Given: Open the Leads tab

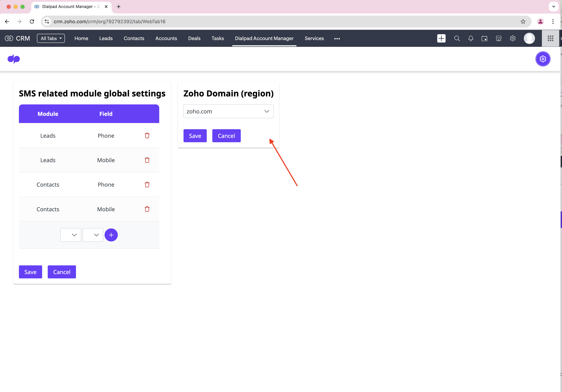Looking at the screenshot, I should tap(106, 38).
